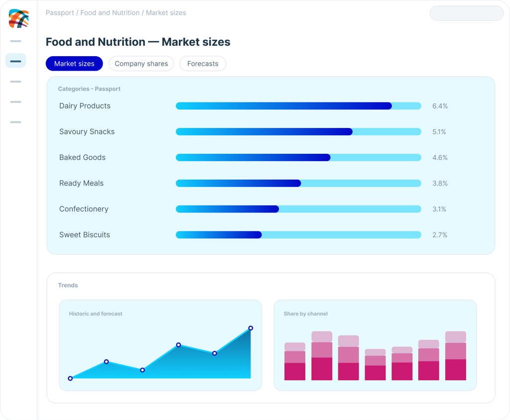Click the last data point on Historic chart
Image resolution: width=510 pixels, height=420 pixels.
[x=251, y=328]
